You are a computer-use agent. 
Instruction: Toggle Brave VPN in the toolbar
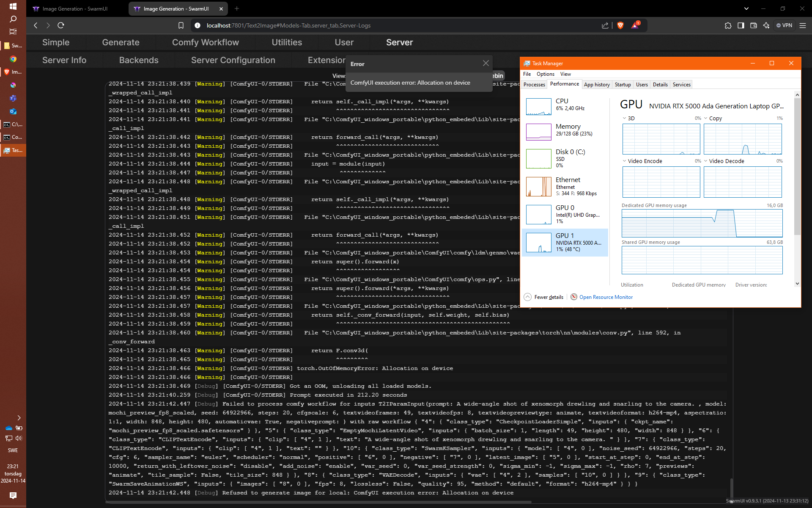(x=785, y=25)
